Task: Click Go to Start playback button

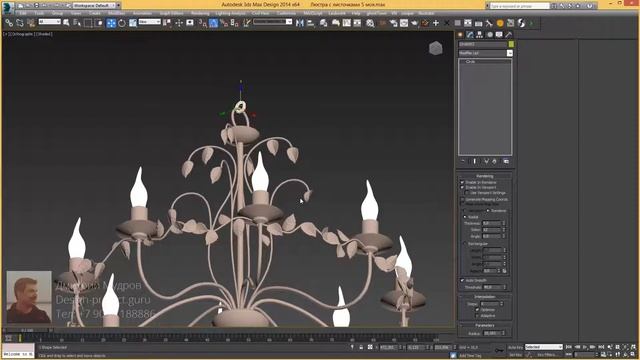Action: 569,347
